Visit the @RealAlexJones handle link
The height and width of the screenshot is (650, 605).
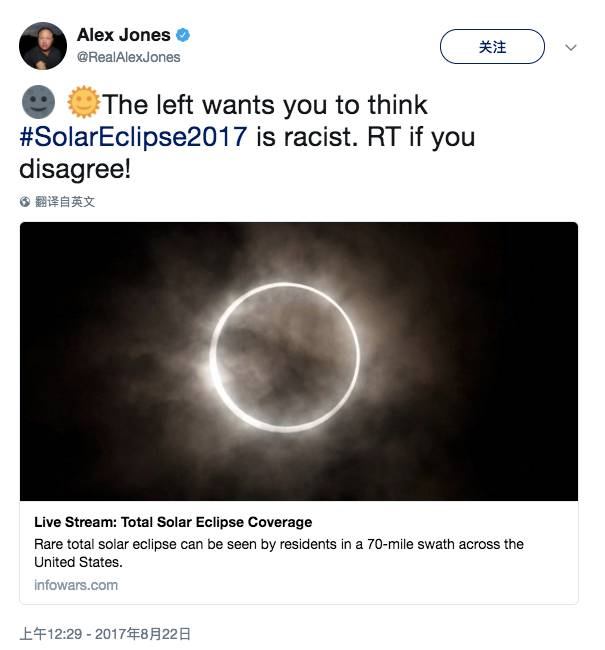click(x=128, y=57)
